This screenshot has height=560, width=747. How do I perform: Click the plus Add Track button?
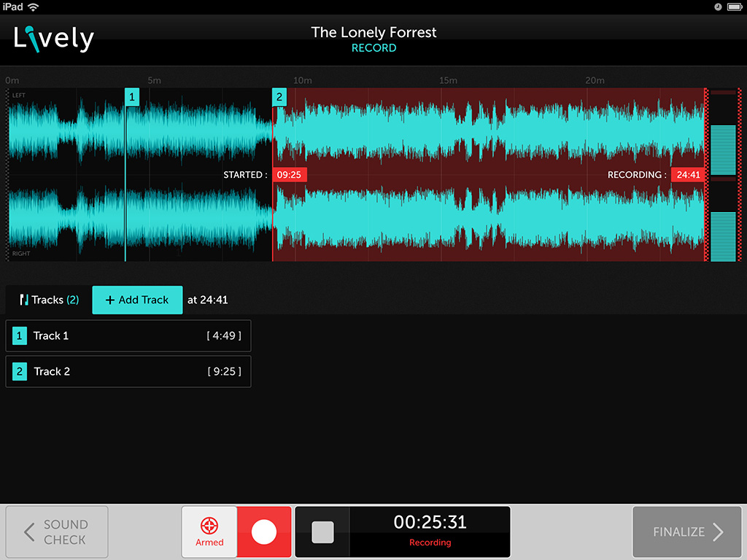tap(137, 300)
